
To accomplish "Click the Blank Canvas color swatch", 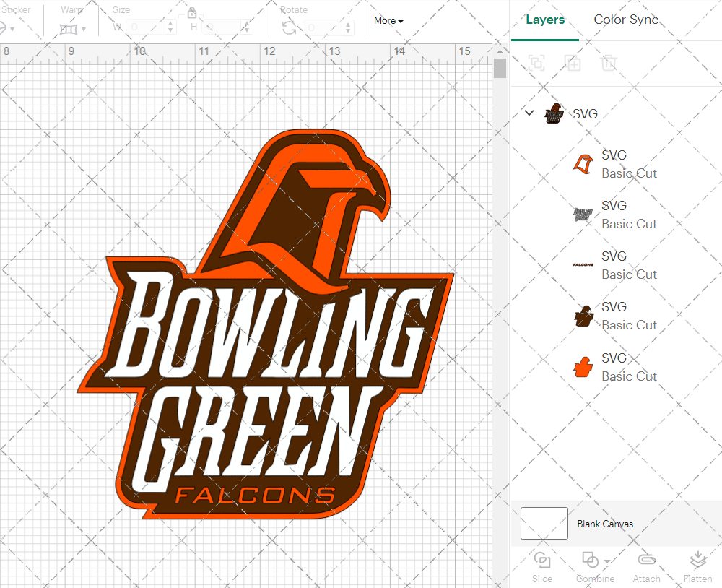I will click(544, 524).
